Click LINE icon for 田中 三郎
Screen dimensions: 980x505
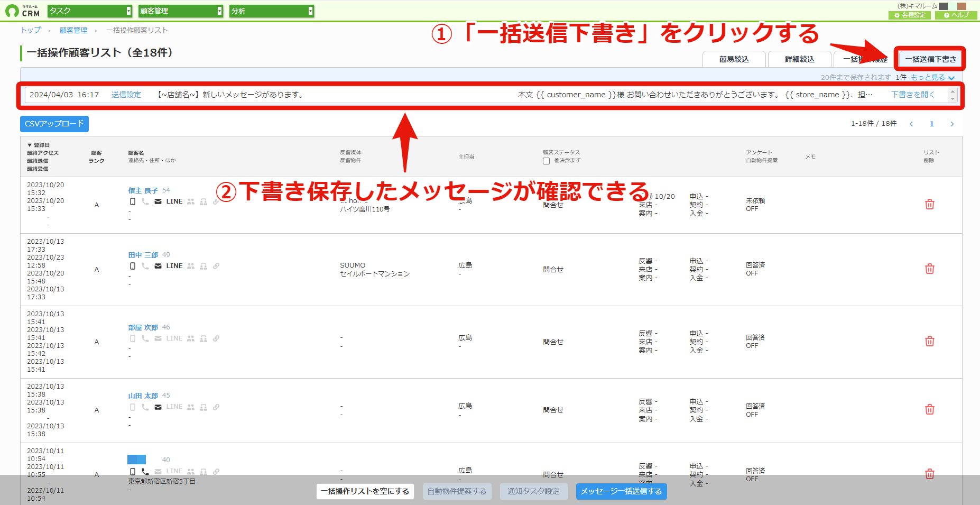(174, 266)
